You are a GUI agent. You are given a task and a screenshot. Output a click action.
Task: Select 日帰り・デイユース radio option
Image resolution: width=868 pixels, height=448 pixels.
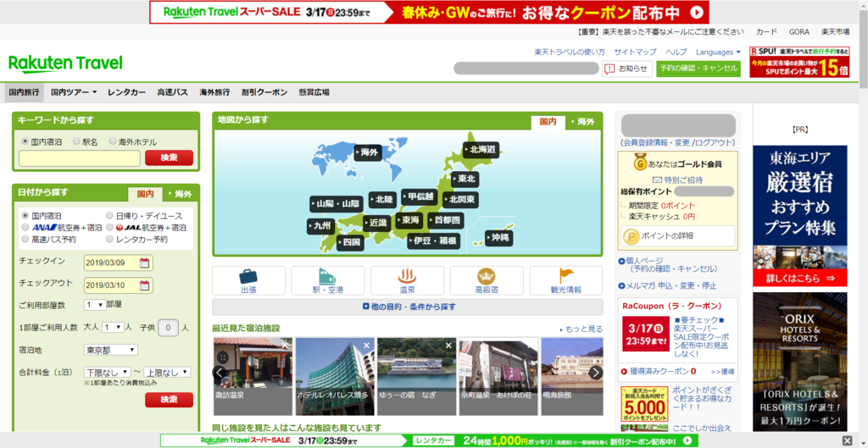[x=109, y=215]
